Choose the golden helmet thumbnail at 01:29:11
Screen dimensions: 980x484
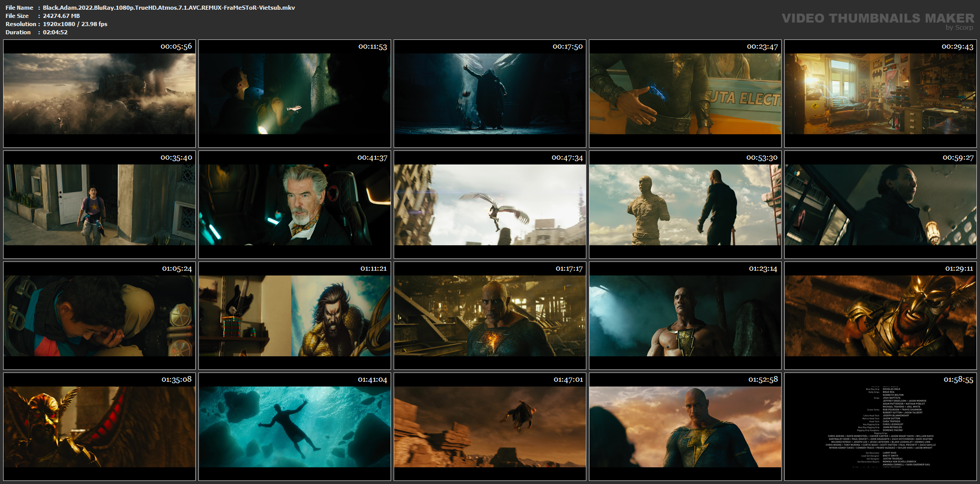click(880, 316)
